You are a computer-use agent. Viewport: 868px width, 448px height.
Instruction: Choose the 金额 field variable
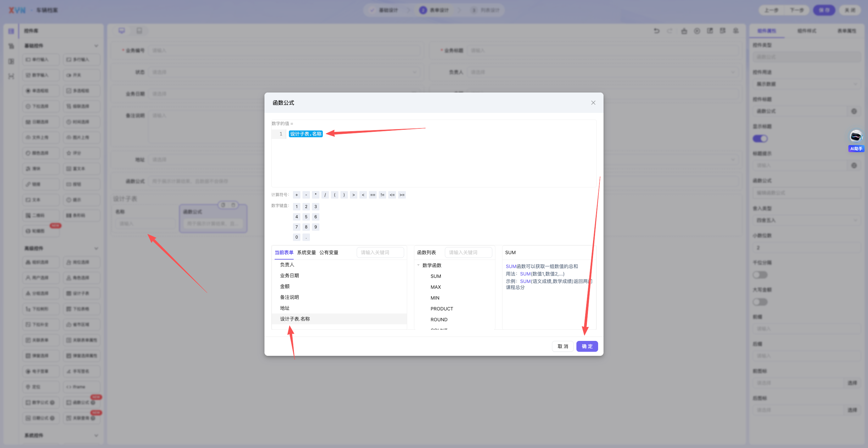339,286
